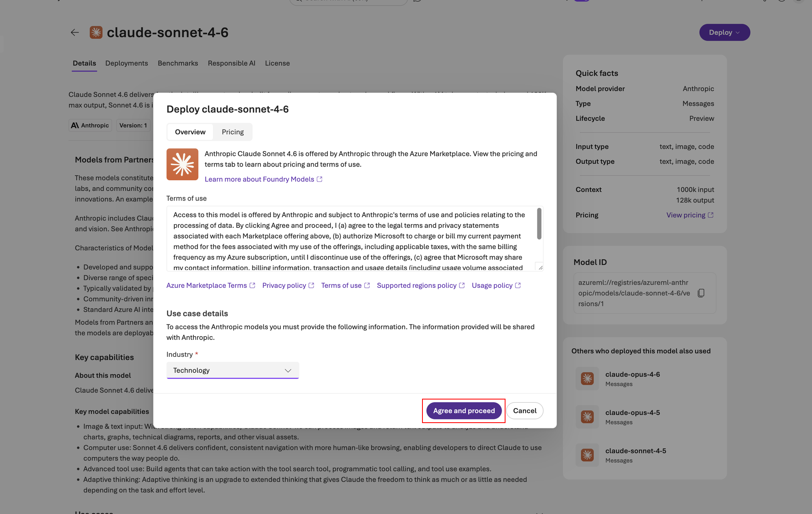Click the Agree and proceed button

[463, 410]
